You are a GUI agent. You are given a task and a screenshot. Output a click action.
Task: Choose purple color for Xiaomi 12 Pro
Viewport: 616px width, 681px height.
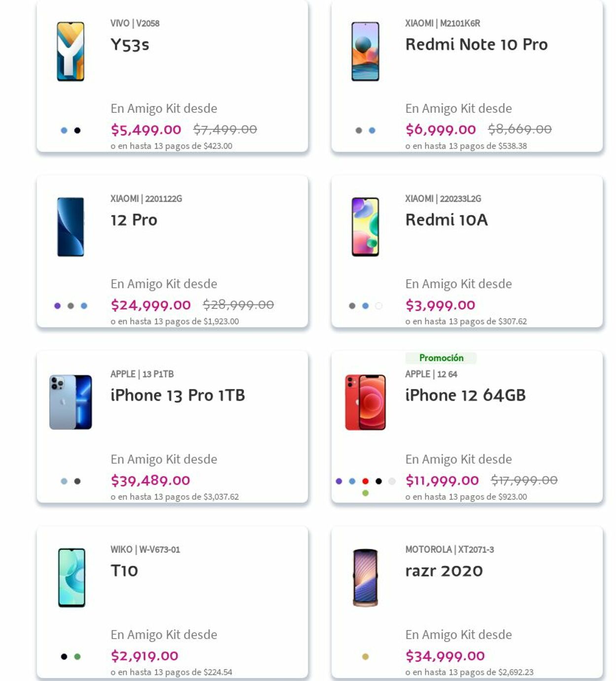point(57,306)
